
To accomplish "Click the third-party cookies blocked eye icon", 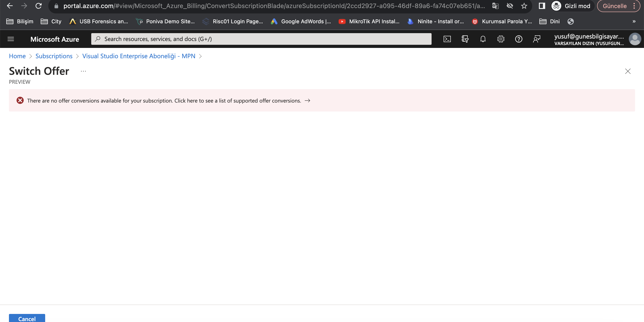I will pos(510,6).
